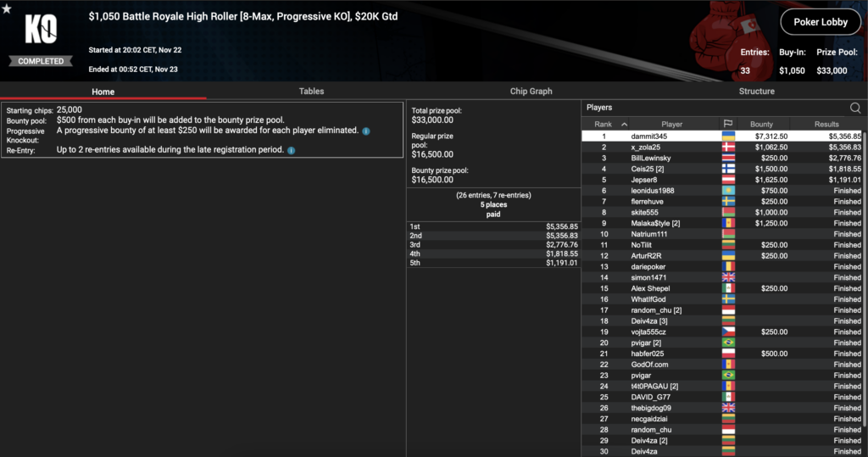Open the player search magnifier
The height and width of the screenshot is (457, 868).
pyautogui.click(x=854, y=108)
